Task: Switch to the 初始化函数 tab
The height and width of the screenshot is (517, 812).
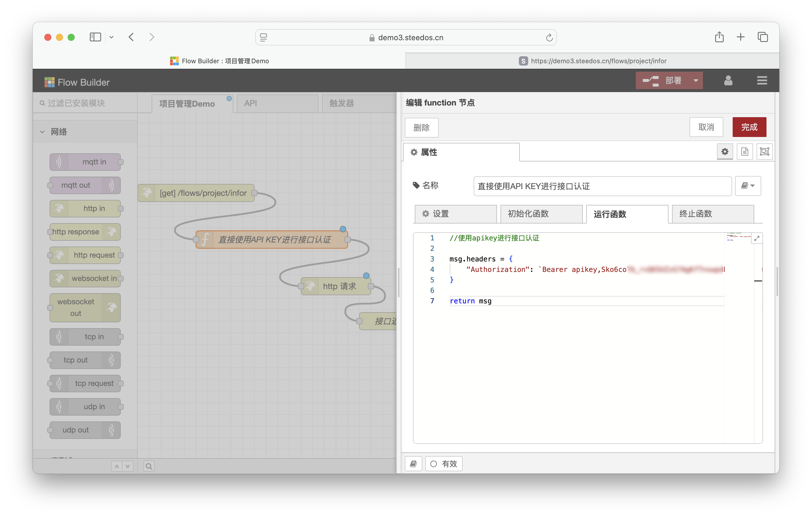Action: tap(541, 214)
